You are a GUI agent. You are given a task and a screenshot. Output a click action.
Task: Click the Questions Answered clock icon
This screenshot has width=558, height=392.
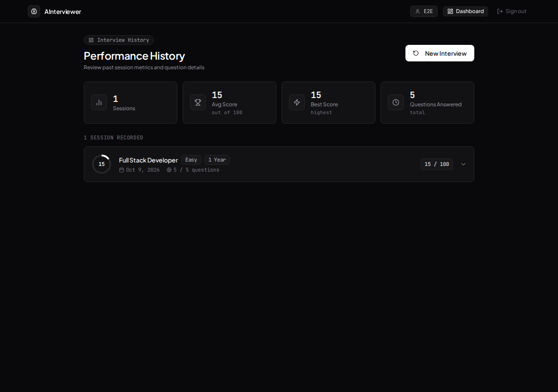(x=396, y=102)
